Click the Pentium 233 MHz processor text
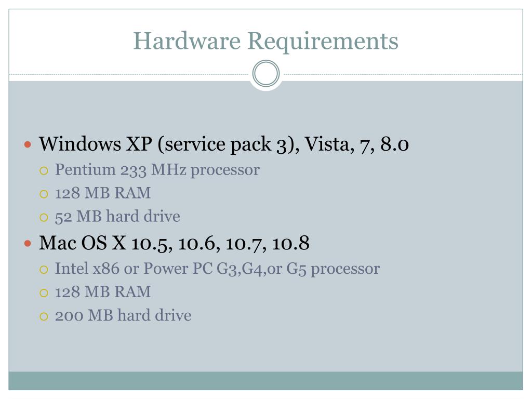 pyautogui.click(x=157, y=170)
